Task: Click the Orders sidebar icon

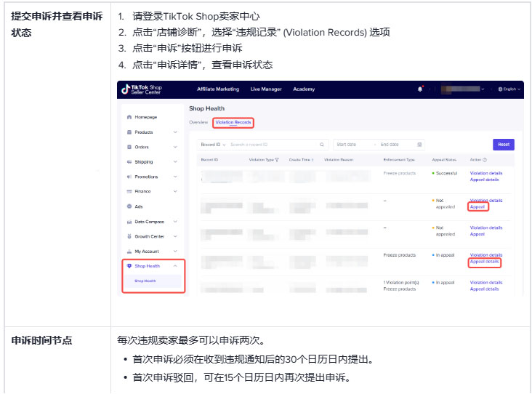Action: (129, 147)
